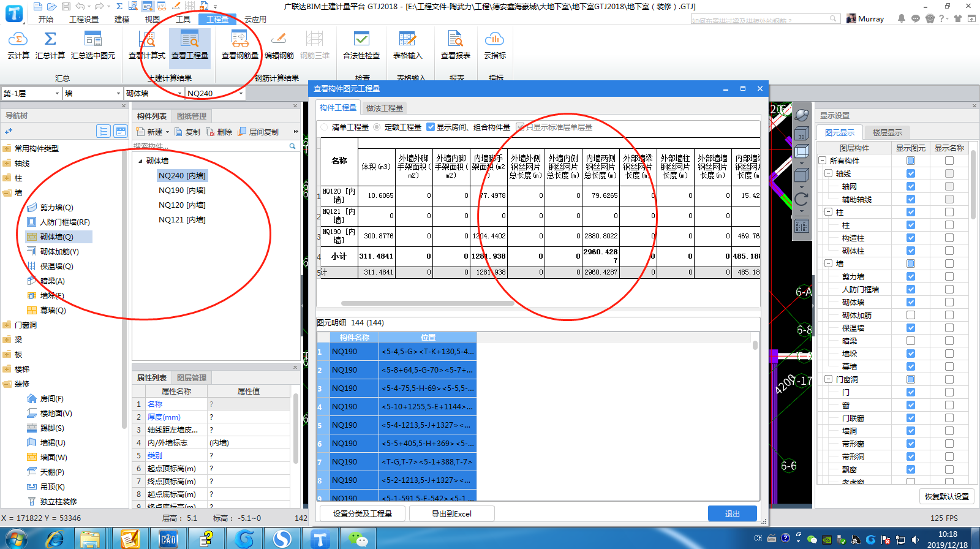Click the 编辑钢筋 icon
This screenshot has width=980, height=549.
pos(279,40)
